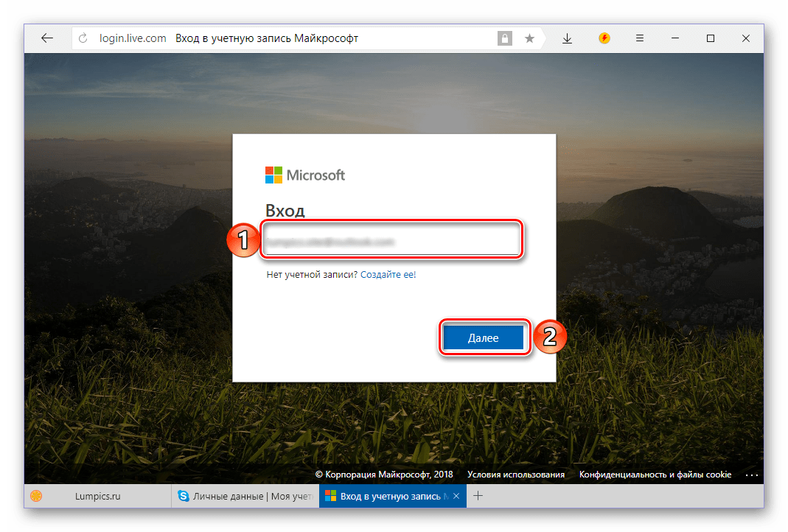788x532 pixels.
Task: Maximize the browser window
Action: click(711, 38)
